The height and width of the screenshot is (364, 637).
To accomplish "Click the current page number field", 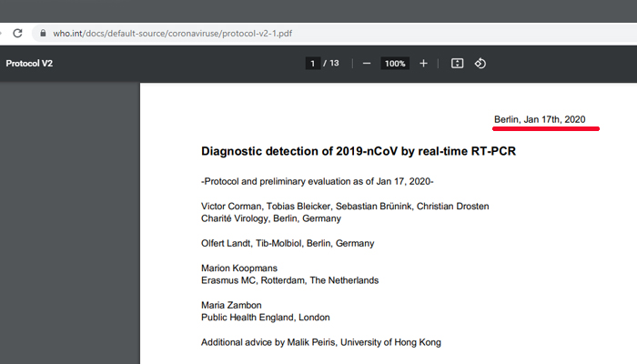I will tap(312, 64).
